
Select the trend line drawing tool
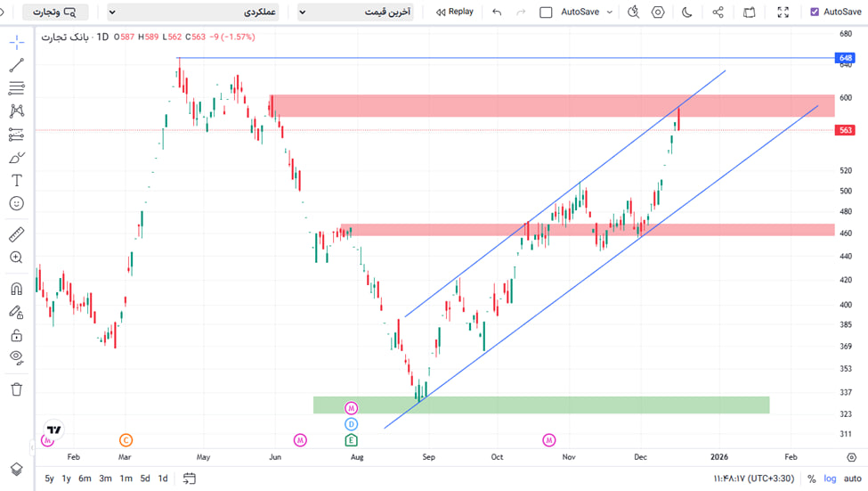tap(17, 65)
